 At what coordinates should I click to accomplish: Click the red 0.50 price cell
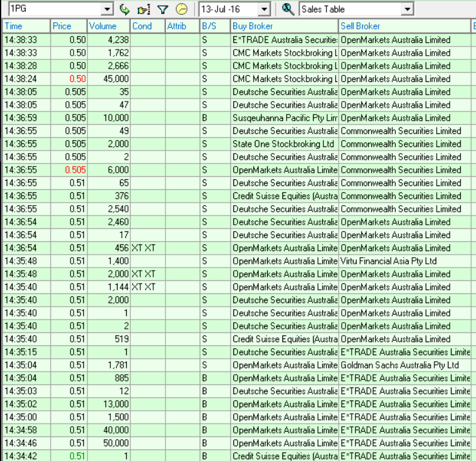coord(69,79)
